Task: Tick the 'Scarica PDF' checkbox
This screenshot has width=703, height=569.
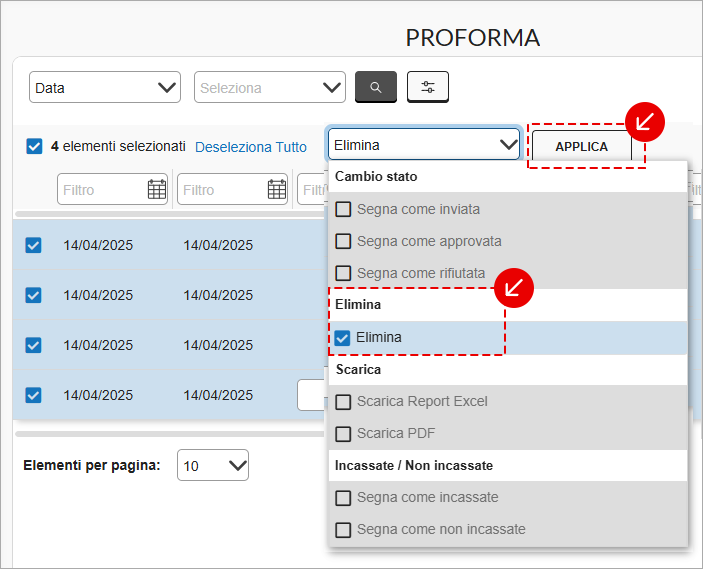Action: point(343,434)
